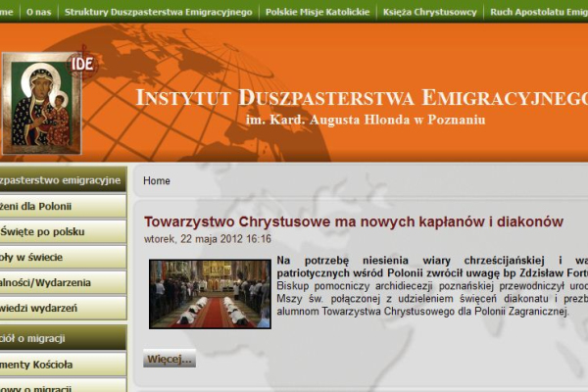The height and width of the screenshot is (392, 588).
Task: Open 'Święte po polsku' in the sidebar
Action: tap(61, 232)
